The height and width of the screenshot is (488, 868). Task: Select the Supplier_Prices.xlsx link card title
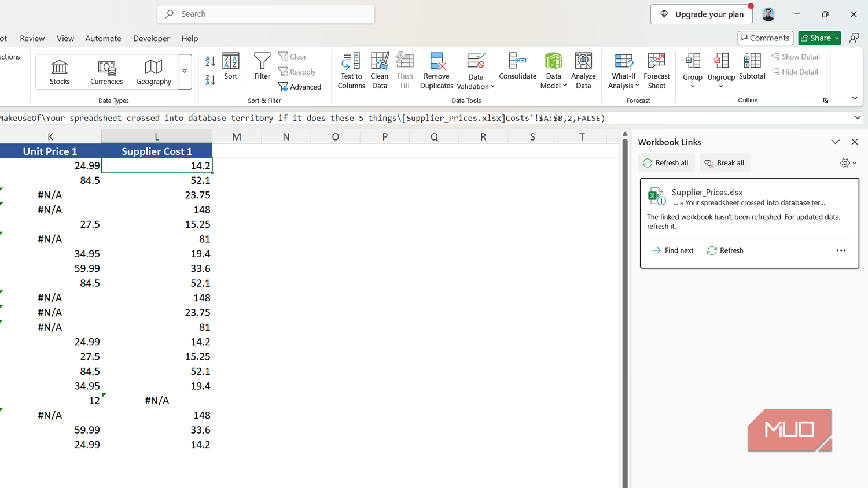pos(707,192)
